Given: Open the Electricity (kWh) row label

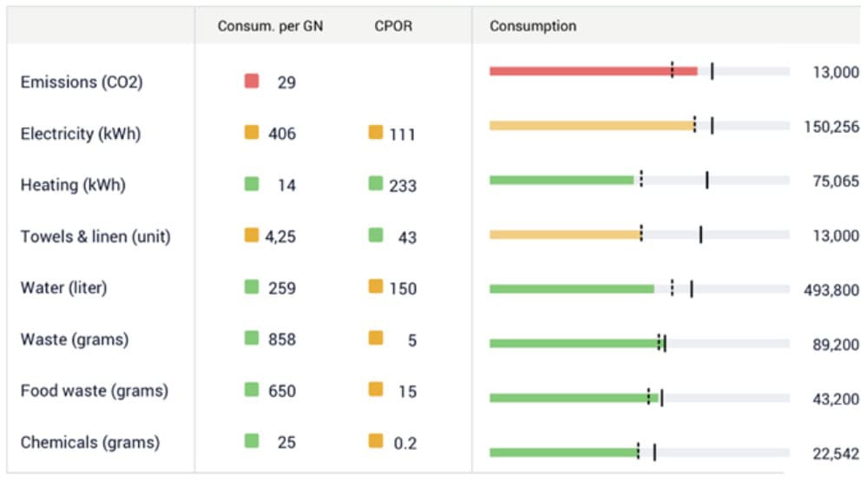Looking at the screenshot, I should pos(81,134).
